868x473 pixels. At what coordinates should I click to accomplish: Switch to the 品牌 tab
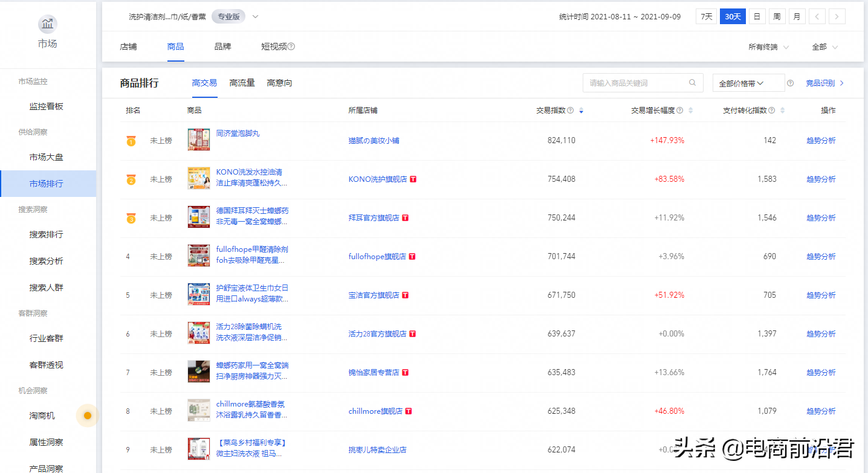click(222, 46)
